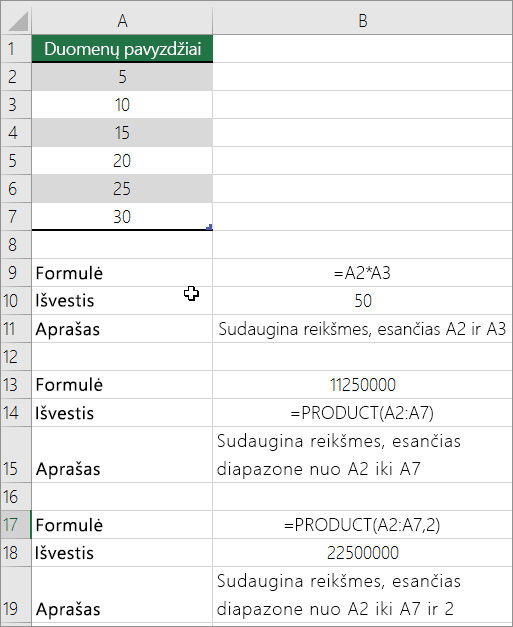Click cell with value 20
Viewport: 513px width, 627px height.
click(122, 161)
